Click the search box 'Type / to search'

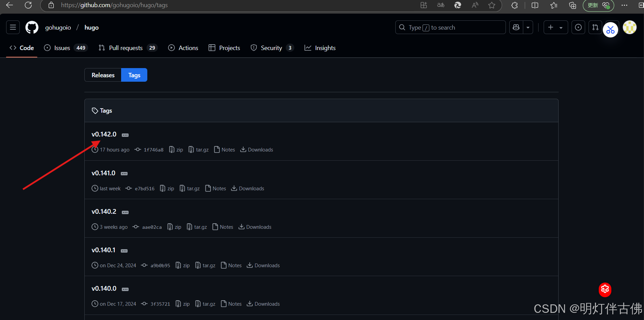click(450, 27)
